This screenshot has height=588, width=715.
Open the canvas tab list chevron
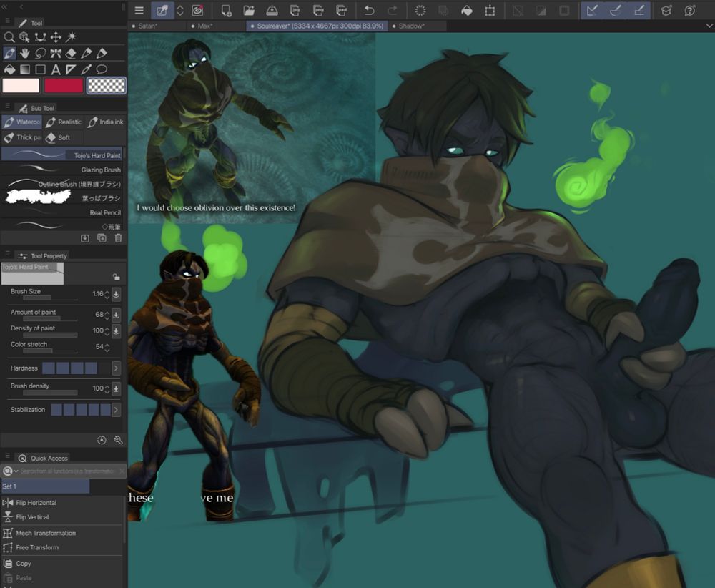tap(709, 26)
